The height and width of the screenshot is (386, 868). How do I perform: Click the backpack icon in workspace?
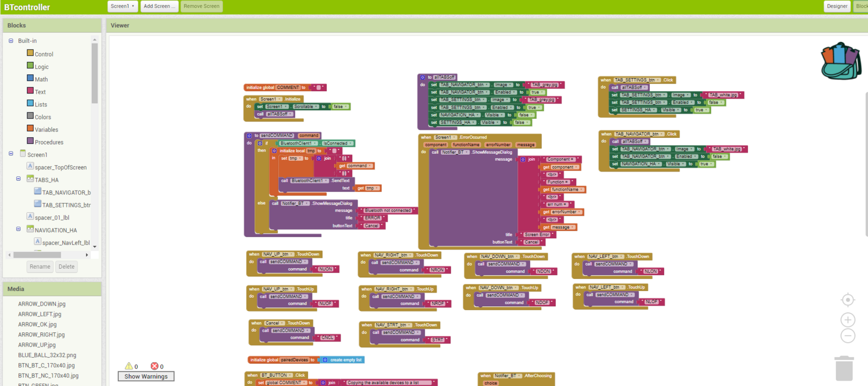(841, 61)
